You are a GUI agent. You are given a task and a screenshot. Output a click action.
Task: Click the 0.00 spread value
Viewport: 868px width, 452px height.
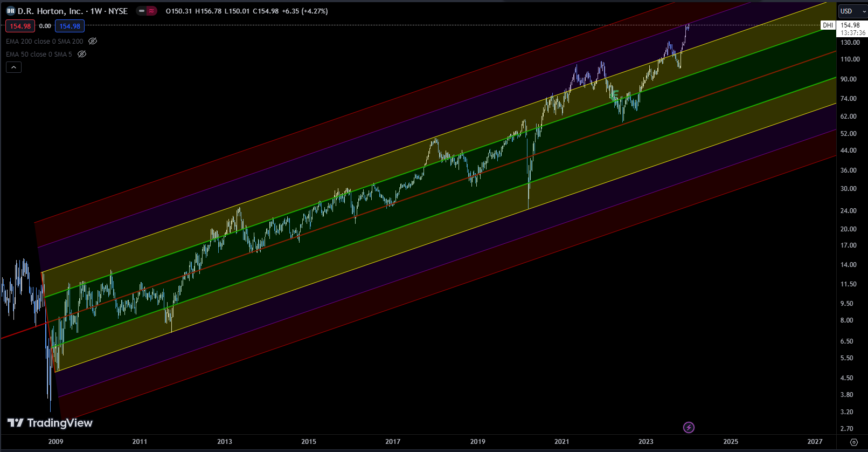click(45, 26)
